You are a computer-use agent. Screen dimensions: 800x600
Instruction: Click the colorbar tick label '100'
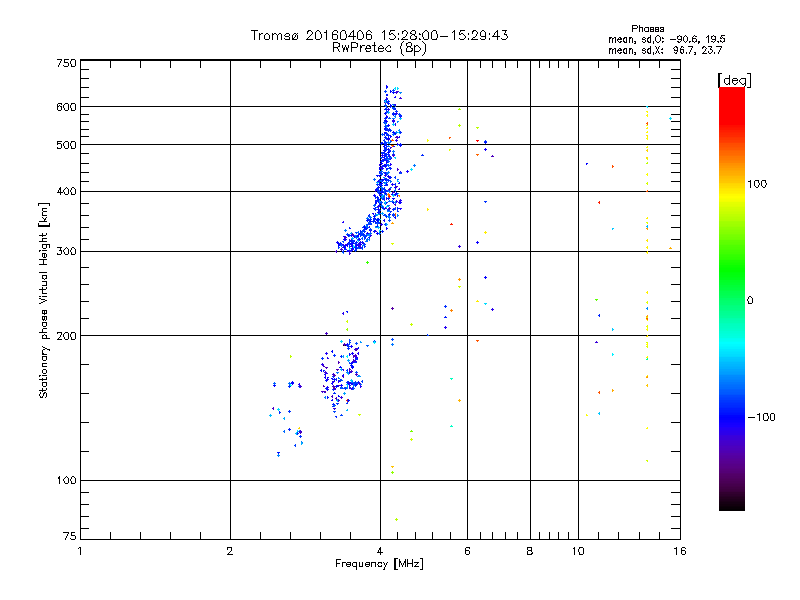pyautogui.click(x=757, y=184)
